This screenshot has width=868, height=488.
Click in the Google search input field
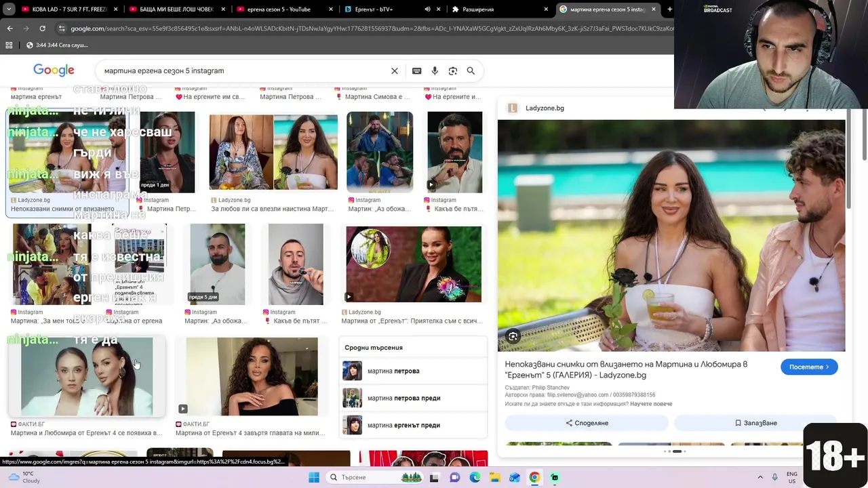(244, 70)
